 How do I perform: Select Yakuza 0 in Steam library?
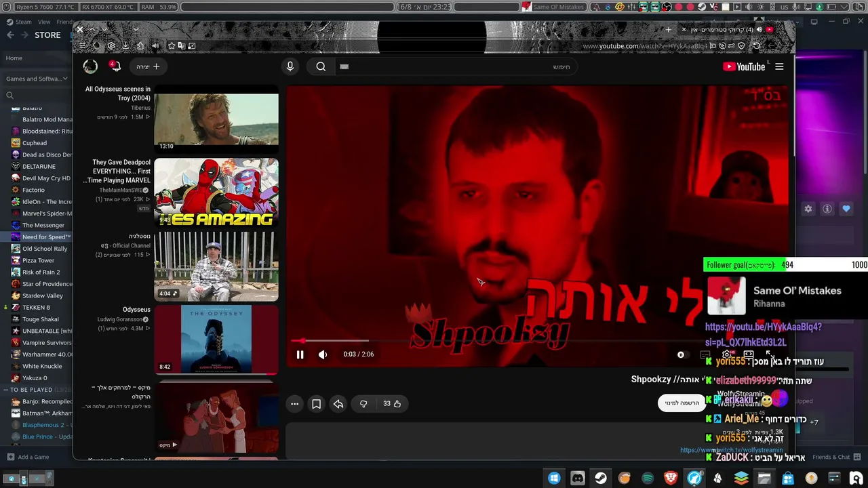point(35,378)
